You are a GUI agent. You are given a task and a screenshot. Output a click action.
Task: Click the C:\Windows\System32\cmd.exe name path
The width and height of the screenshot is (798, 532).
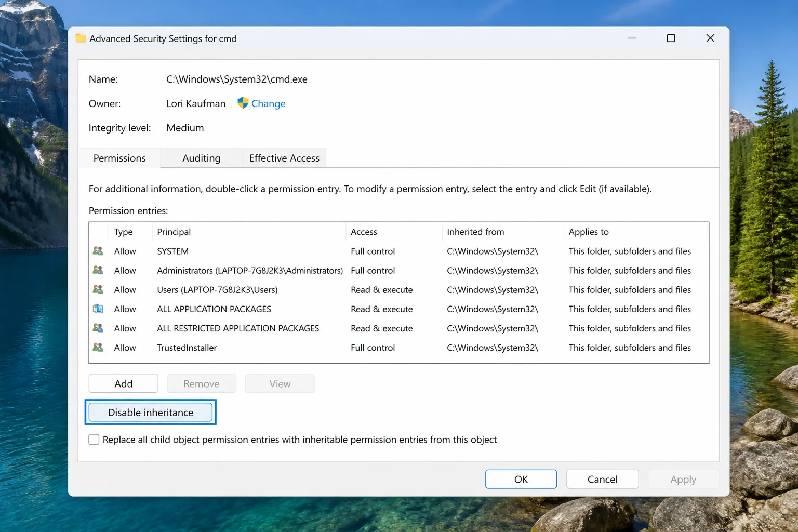tap(237, 79)
